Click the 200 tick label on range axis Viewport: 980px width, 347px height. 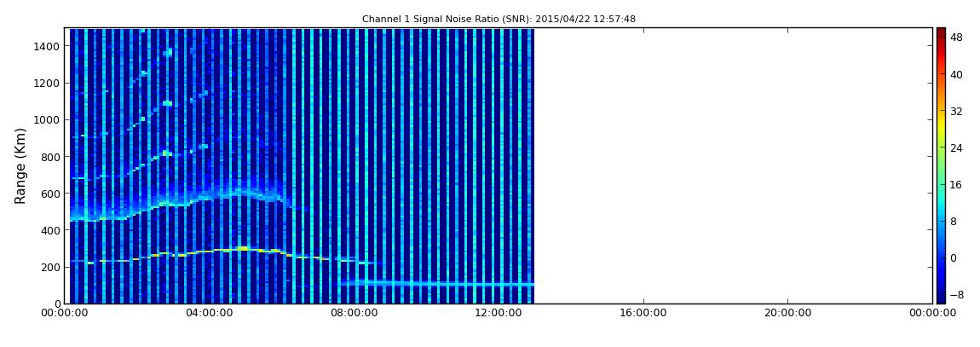click(x=50, y=268)
